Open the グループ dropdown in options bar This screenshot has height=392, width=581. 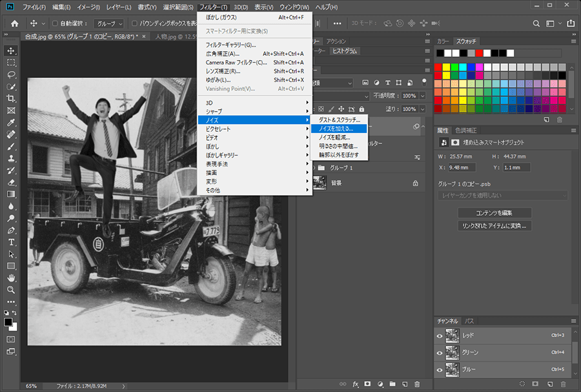109,24
